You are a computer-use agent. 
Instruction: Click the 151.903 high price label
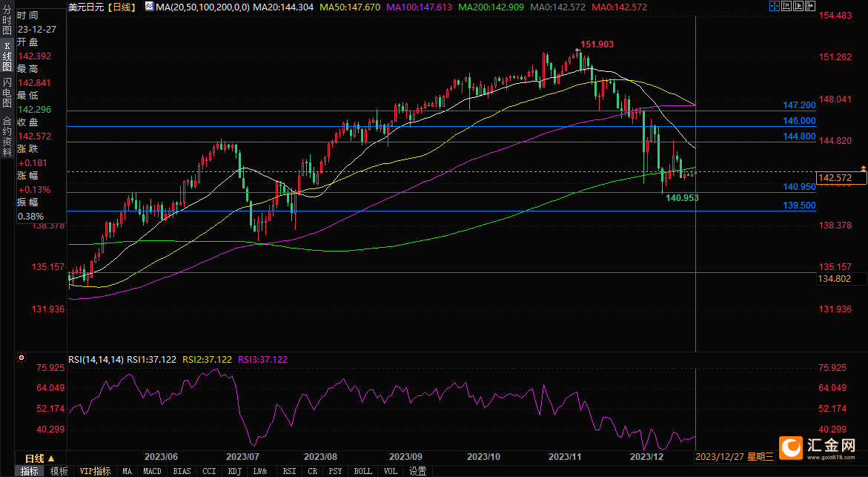597,45
